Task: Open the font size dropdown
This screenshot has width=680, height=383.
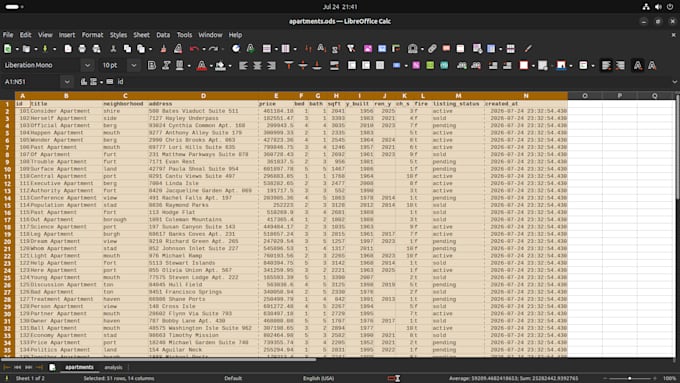Action: (134, 65)
